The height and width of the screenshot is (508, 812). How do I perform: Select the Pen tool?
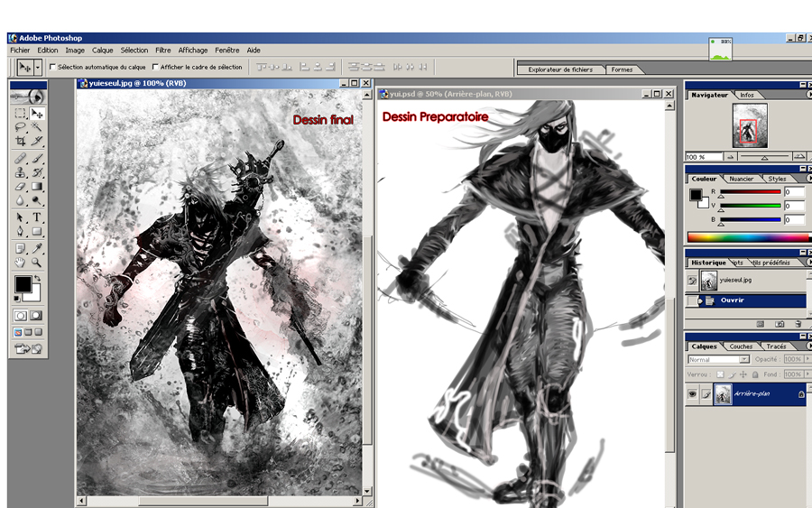point(20,232)
